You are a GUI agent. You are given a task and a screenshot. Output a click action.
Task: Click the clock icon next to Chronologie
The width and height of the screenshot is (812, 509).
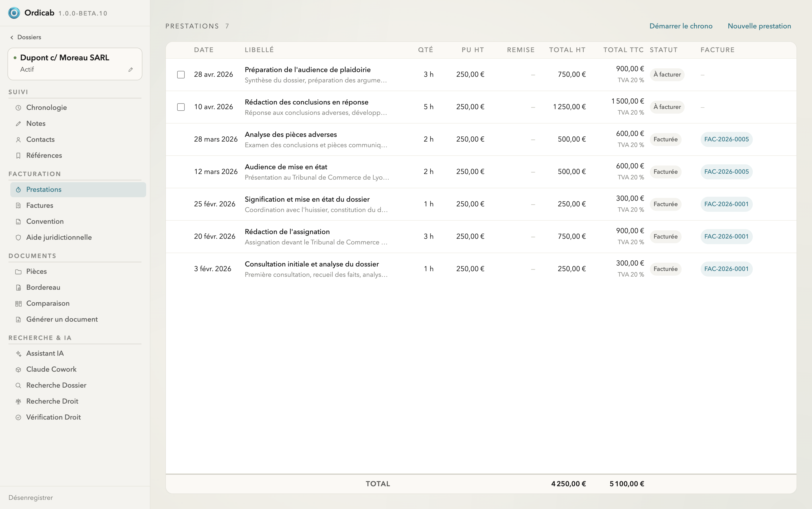(19, 108)
